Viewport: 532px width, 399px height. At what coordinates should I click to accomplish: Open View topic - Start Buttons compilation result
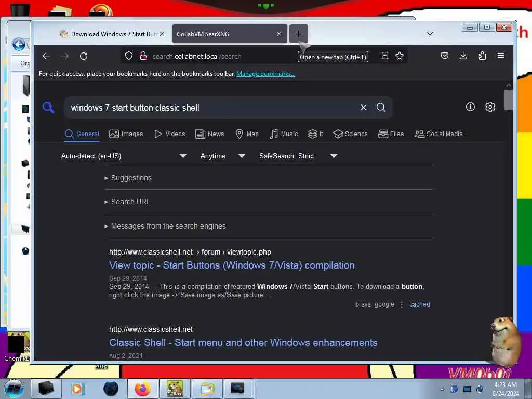click(232, 265)
